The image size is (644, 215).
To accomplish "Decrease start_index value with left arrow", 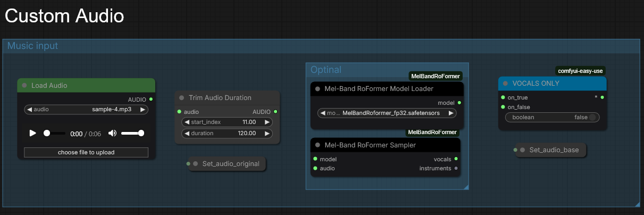I will (186, 122).
